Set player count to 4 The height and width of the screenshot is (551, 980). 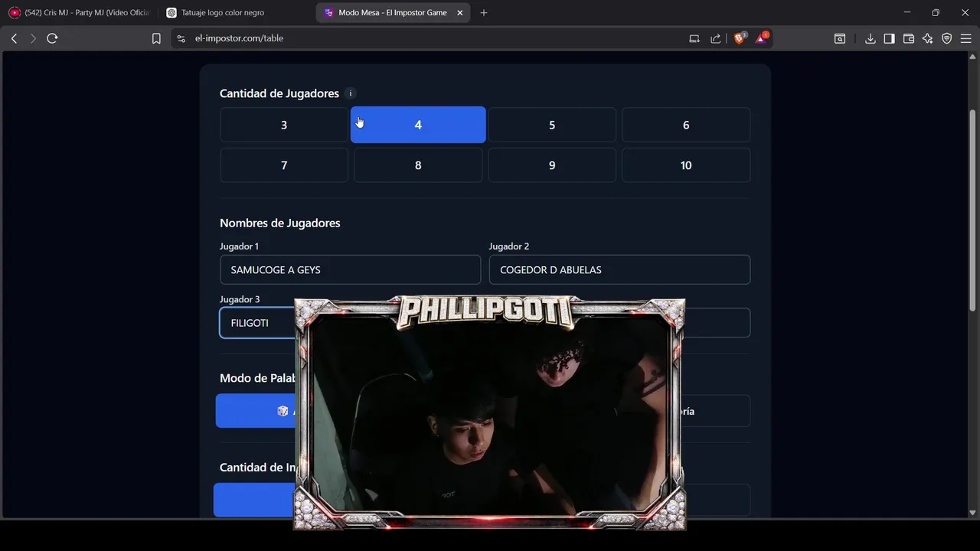pos(418,125)
